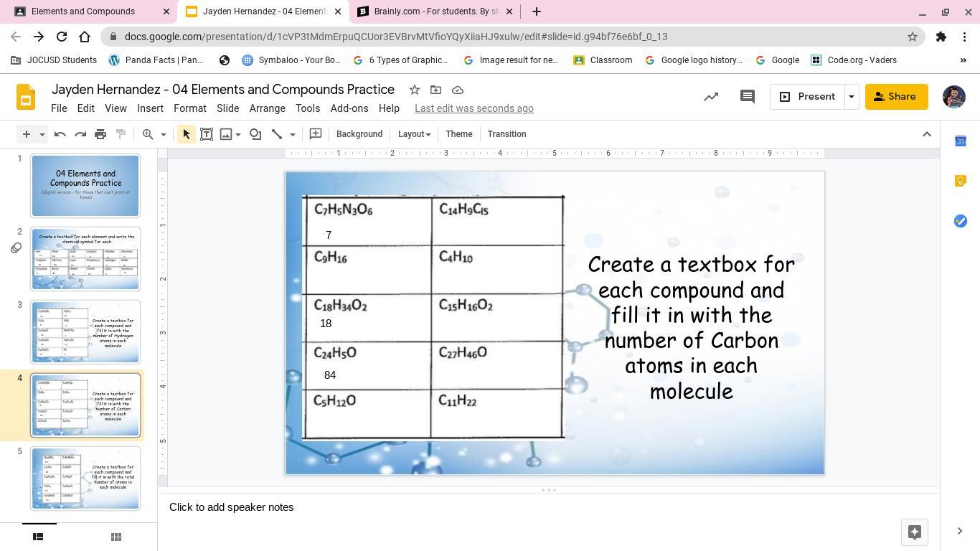The width and height of the screenshot is (980, 551).
Task: Click the Print icon
Action: (x=100, y=134)
